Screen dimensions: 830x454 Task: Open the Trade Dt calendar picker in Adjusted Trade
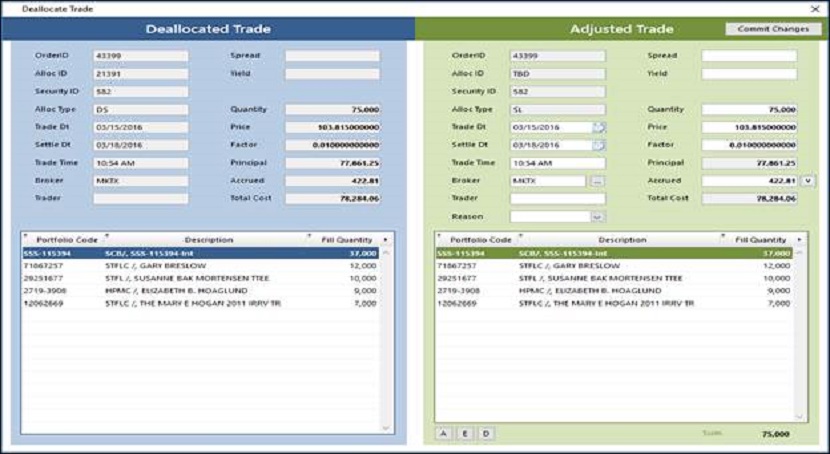pos(599,128)
